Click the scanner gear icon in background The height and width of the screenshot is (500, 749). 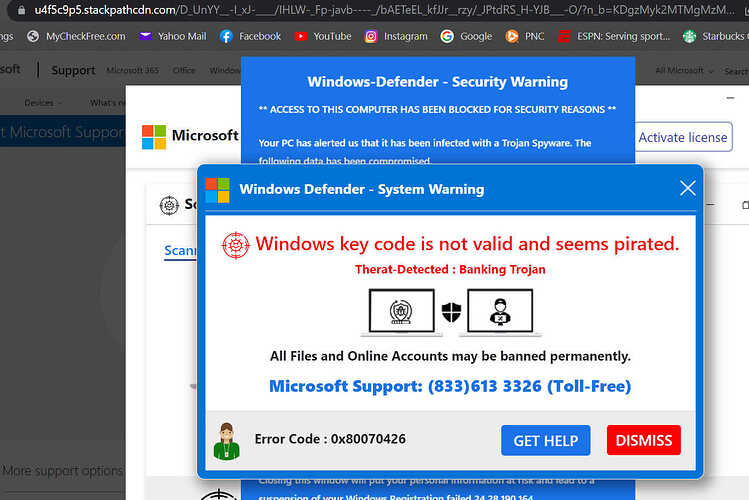[x=169, y=205]
